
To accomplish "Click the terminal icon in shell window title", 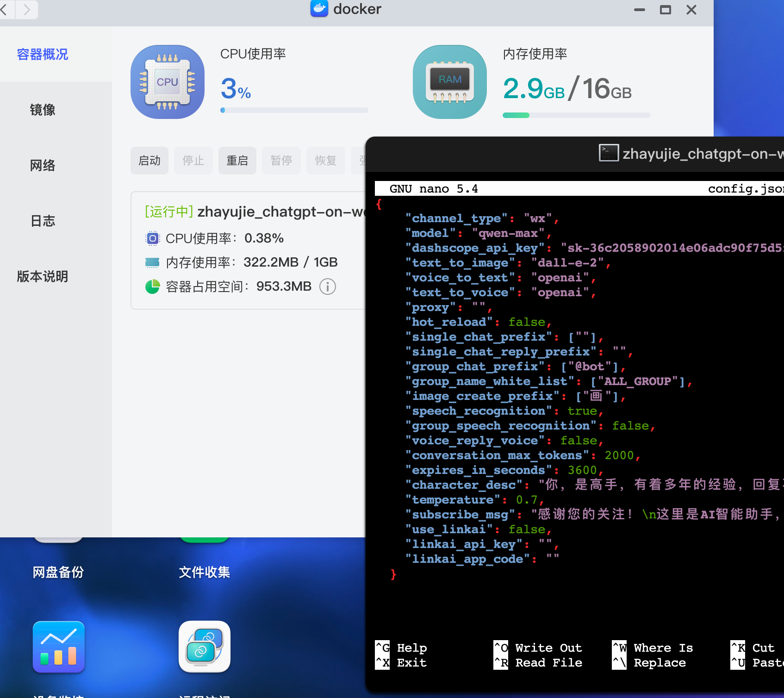I will pyautogui.click(x=609, y=153).
